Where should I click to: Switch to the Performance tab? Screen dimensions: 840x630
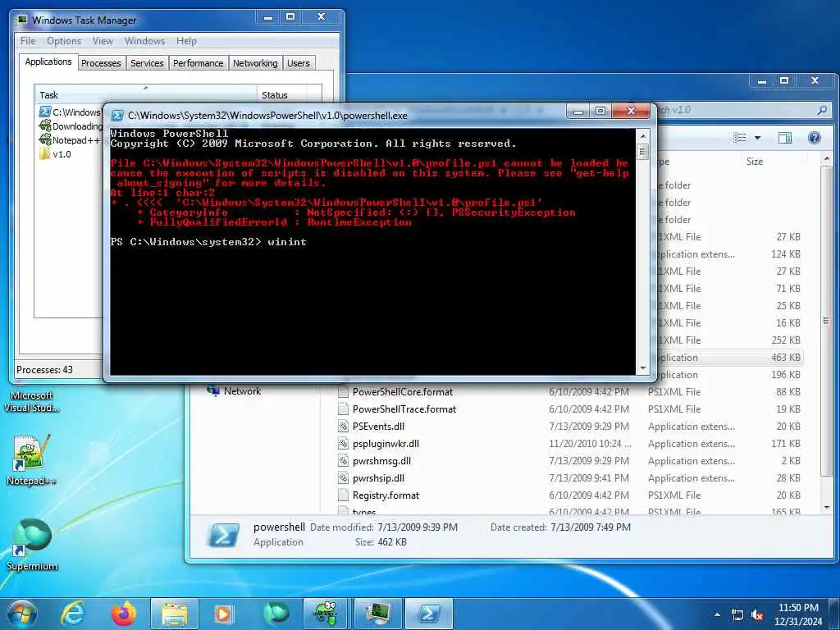(x=199, y=63)
